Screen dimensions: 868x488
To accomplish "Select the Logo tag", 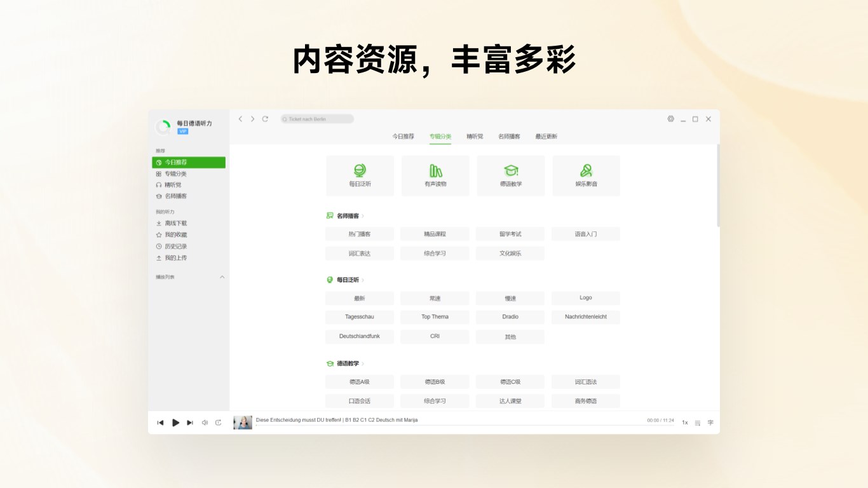I will click(586, 298).
